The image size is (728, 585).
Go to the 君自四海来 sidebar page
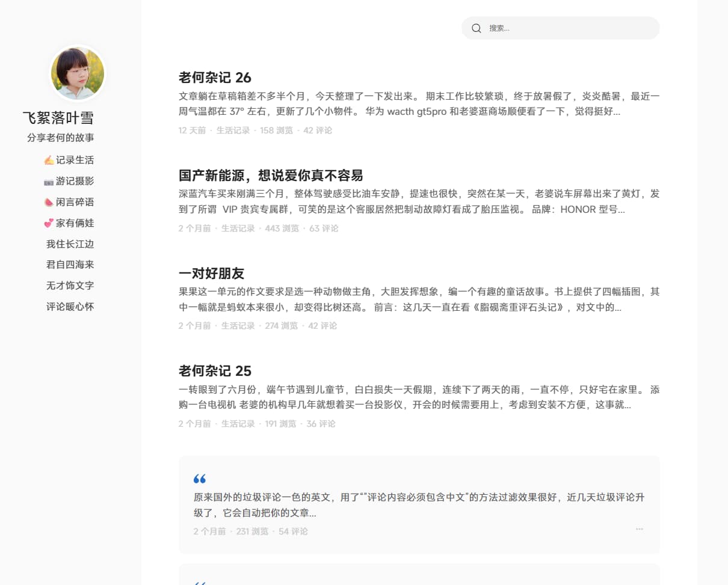click(x=70, y=265)
